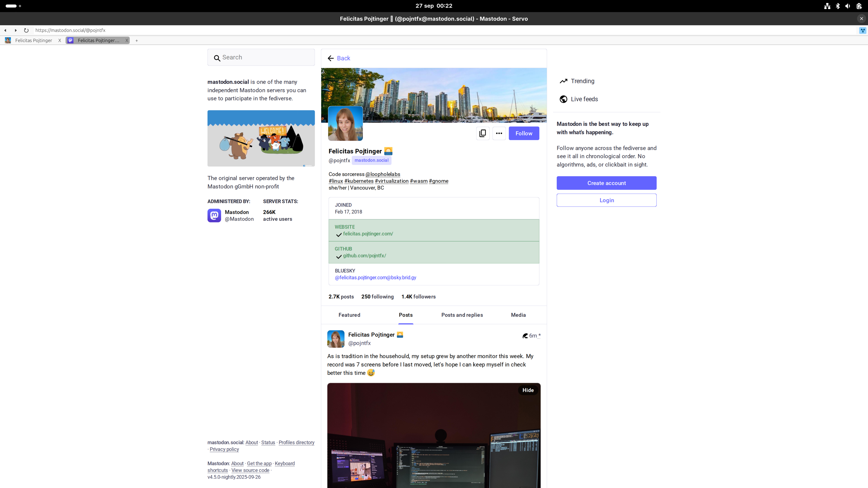Image resolution: width=868 pixels, height=488 pixels.
Task: Open the Bluetooth tray icon
Action: (x=838, y=6)
